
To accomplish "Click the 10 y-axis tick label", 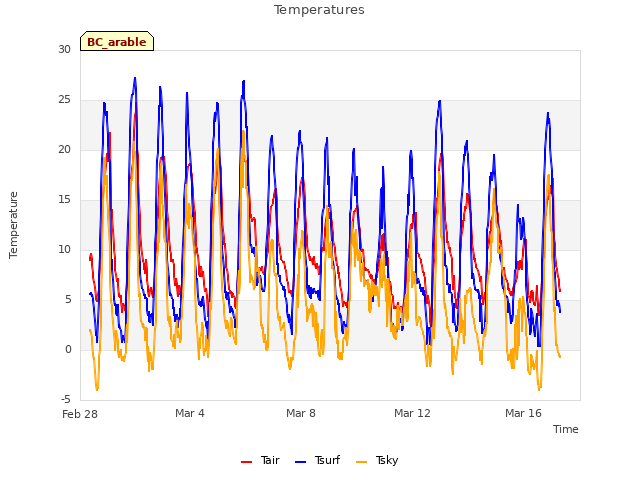I will [x=64, y=249].
